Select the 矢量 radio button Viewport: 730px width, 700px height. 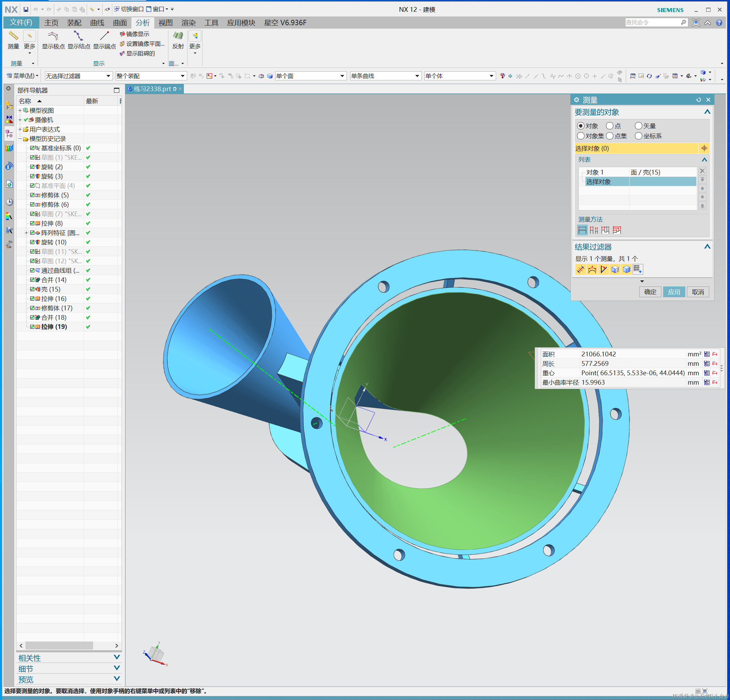pos(639,126)
